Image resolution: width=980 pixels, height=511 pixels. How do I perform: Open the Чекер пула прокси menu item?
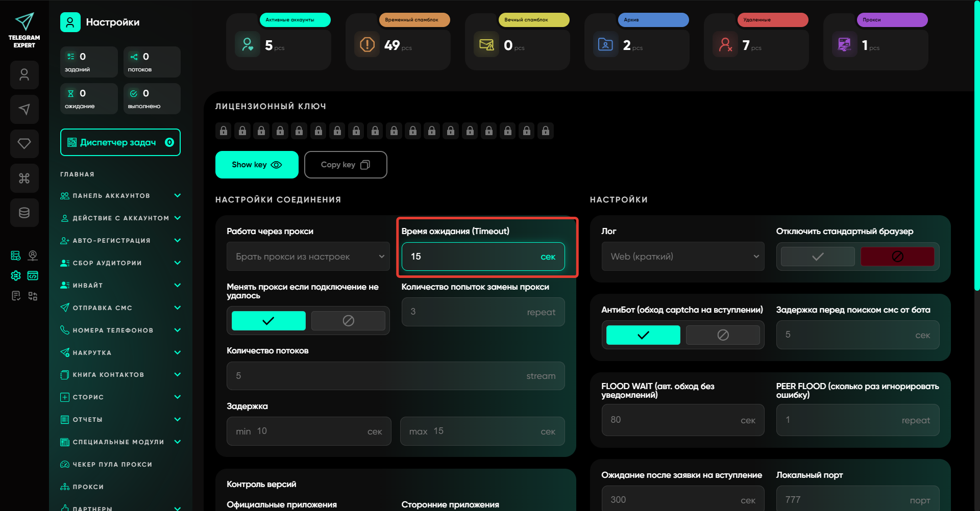pos(112,465)
